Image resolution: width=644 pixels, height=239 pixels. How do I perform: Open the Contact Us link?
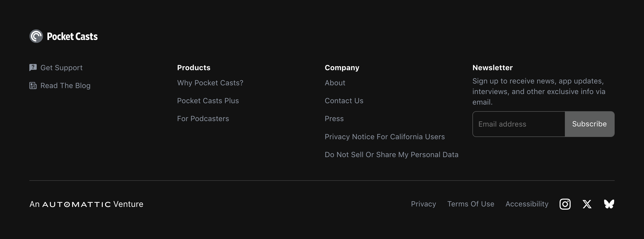(344, 101)
